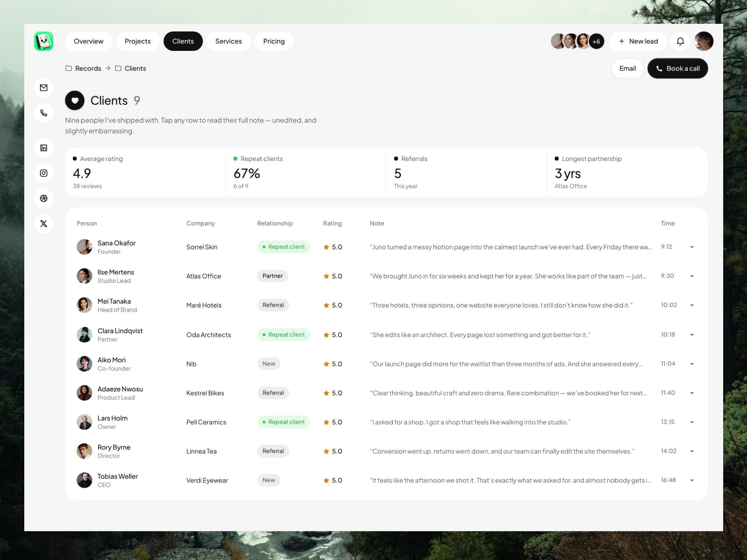Open the Instagram sidebar icon

coord(43,173)
